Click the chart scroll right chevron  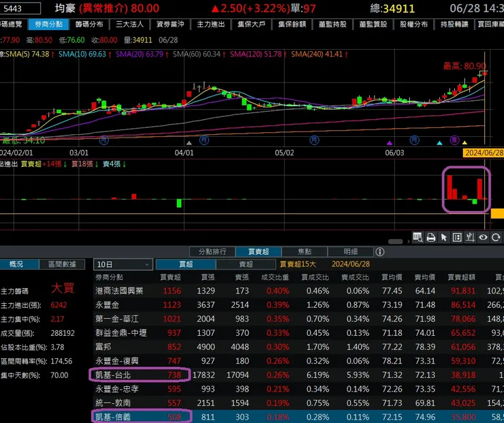[409, 241]
